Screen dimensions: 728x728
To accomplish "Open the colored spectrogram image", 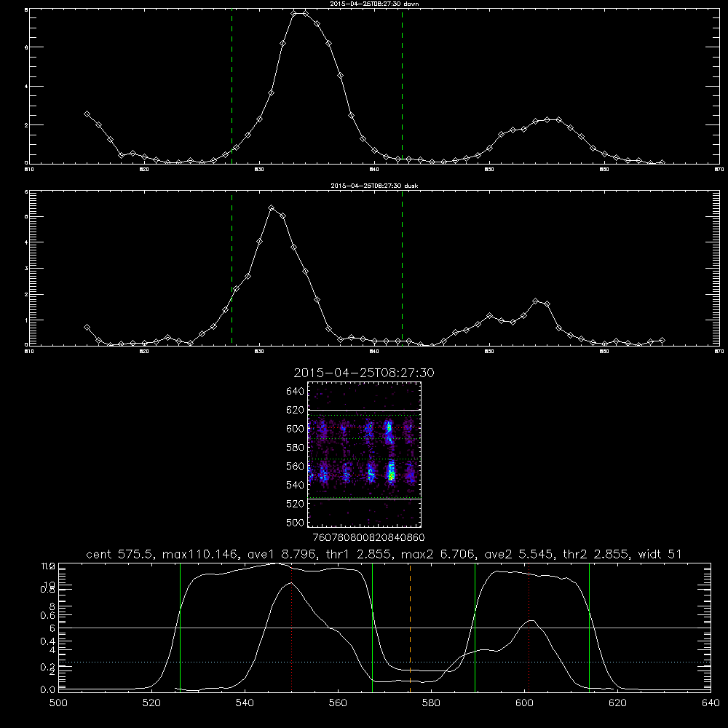I will pos(364,454).
